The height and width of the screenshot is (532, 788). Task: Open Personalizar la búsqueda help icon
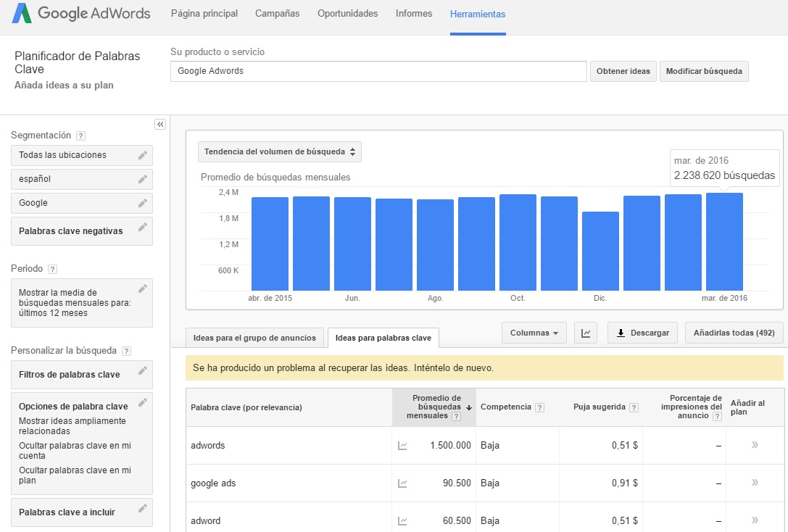pyautogui.click(x=127, y=351)
